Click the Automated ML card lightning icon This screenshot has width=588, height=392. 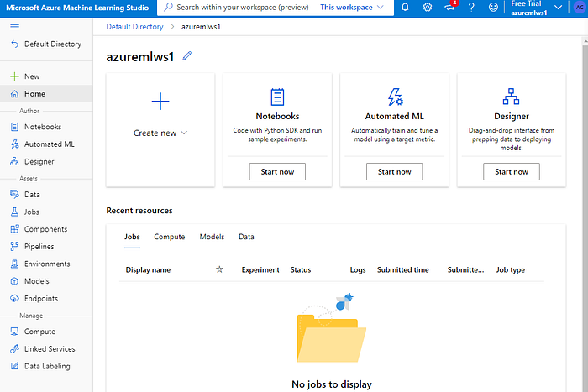(x=395, y=97)
